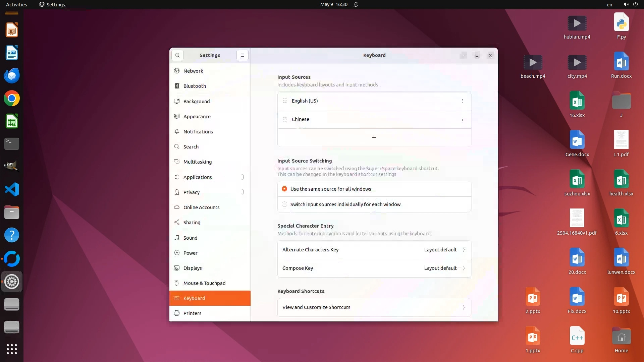Open the volume indicator in top bar
The height and width of the screenshot is (362, 644).
click(x=626, y=4)
